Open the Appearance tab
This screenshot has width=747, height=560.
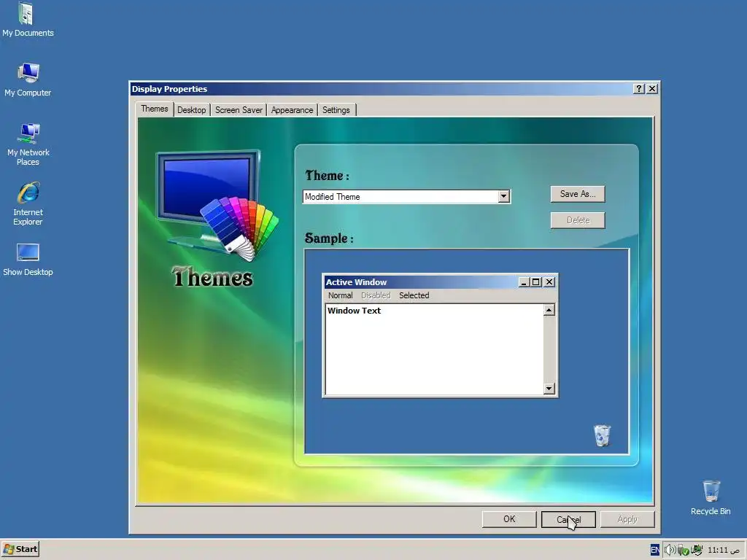click(x=292, y=110)
